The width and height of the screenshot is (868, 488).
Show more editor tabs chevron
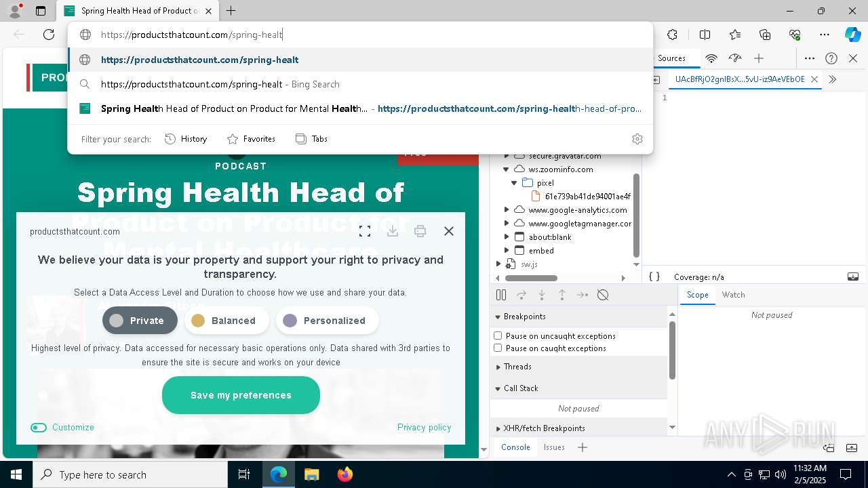click(x=833, y=79)
